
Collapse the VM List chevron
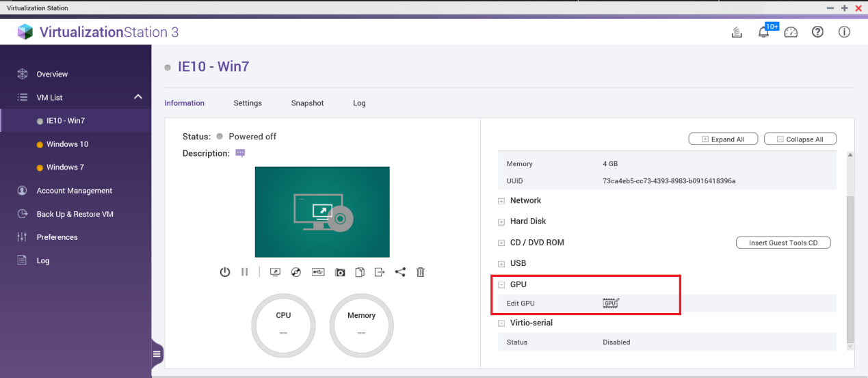(138, 97)
